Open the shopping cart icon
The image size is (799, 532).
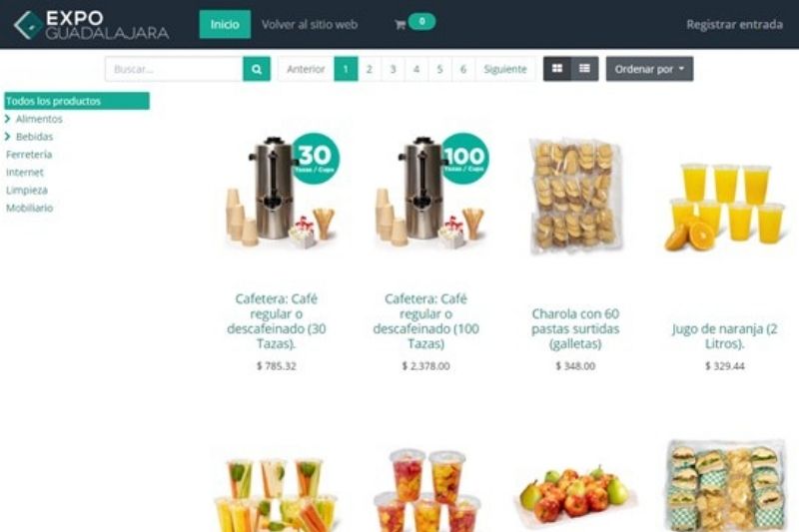click(x=400, y=24)
